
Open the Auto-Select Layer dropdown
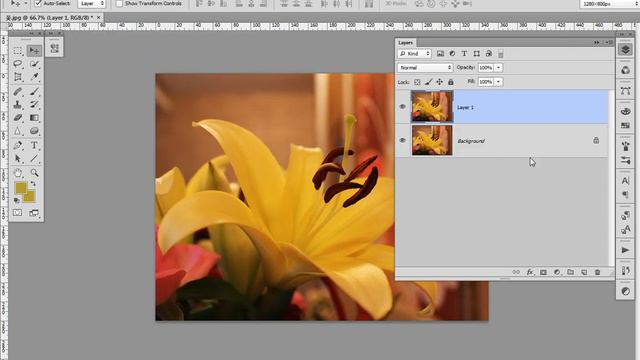point(92,3)
